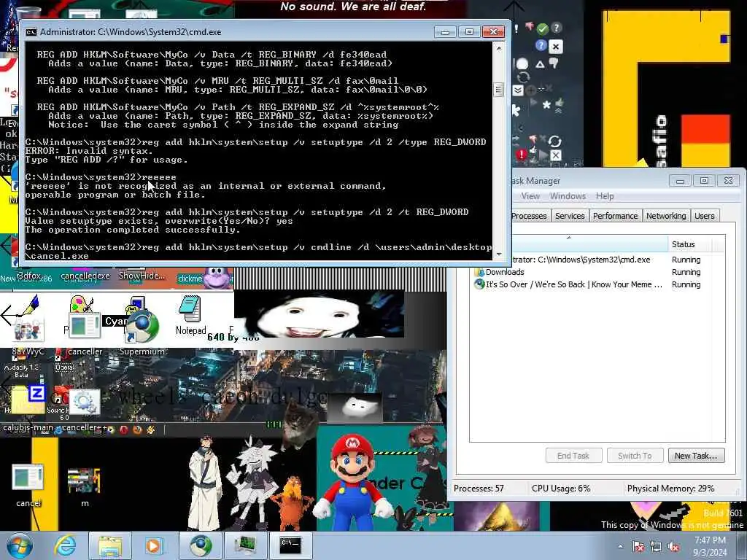Open the View menu in Task Manager
This screenshot has height=560, width=747.
click(x=530, y=196)
